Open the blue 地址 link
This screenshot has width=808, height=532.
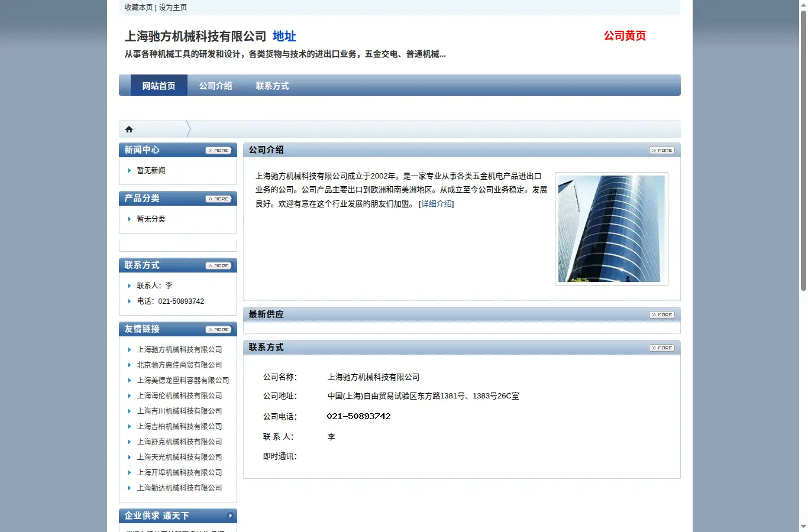point(284,36)
